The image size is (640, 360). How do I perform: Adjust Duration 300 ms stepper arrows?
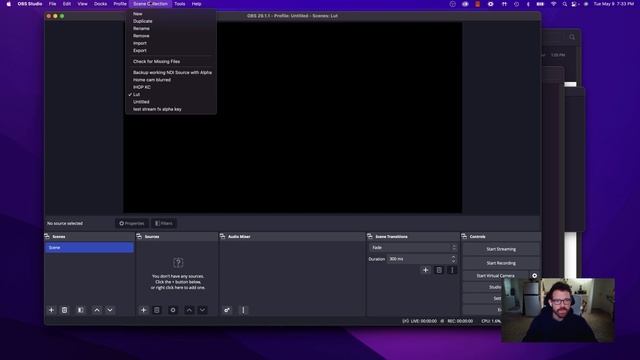(x=453, y=259)
